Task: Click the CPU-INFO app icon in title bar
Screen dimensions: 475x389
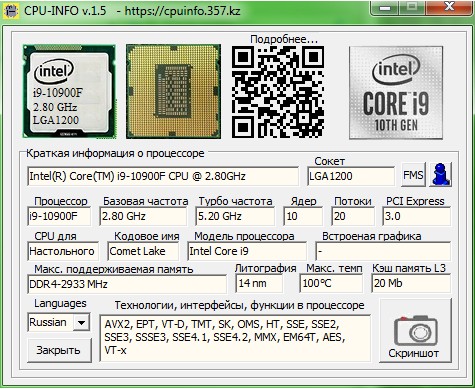Action: 10,10
